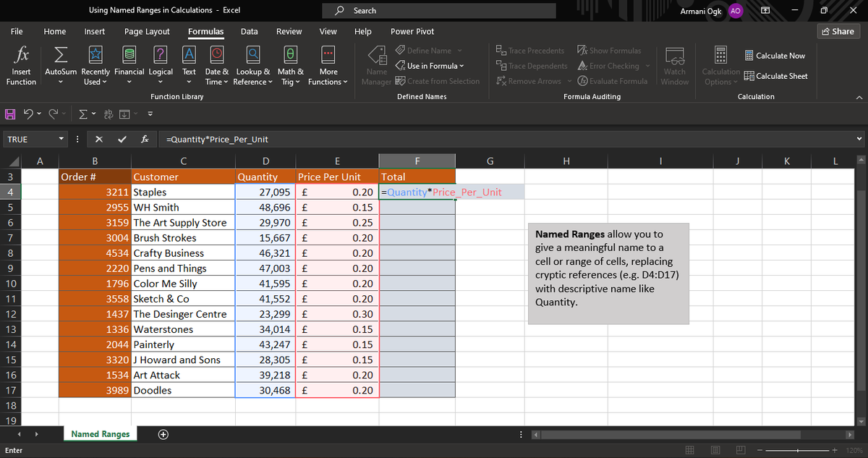Expand the formula bar with the chevron
Screen dimensions: 868x458
pos(859,139)
